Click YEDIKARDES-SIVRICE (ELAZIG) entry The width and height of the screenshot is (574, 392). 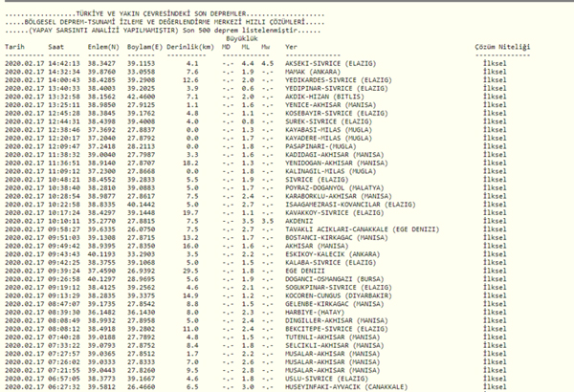[x=339, y=80]
